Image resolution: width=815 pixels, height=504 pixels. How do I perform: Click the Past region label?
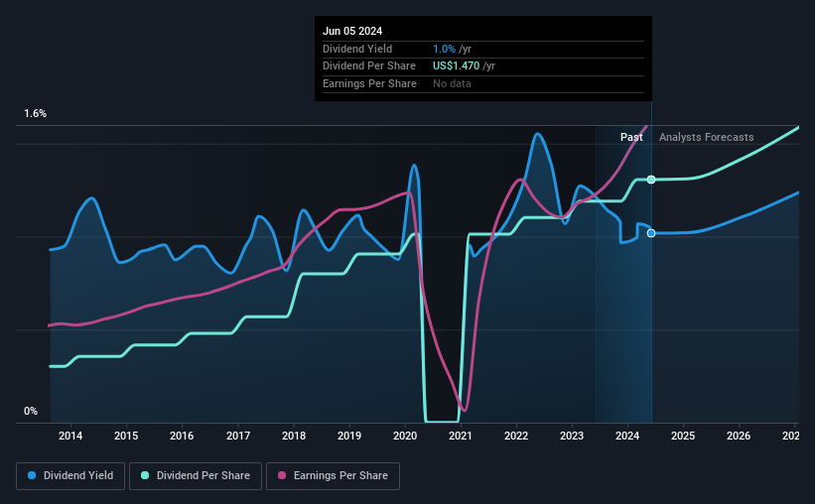[631, 137]
